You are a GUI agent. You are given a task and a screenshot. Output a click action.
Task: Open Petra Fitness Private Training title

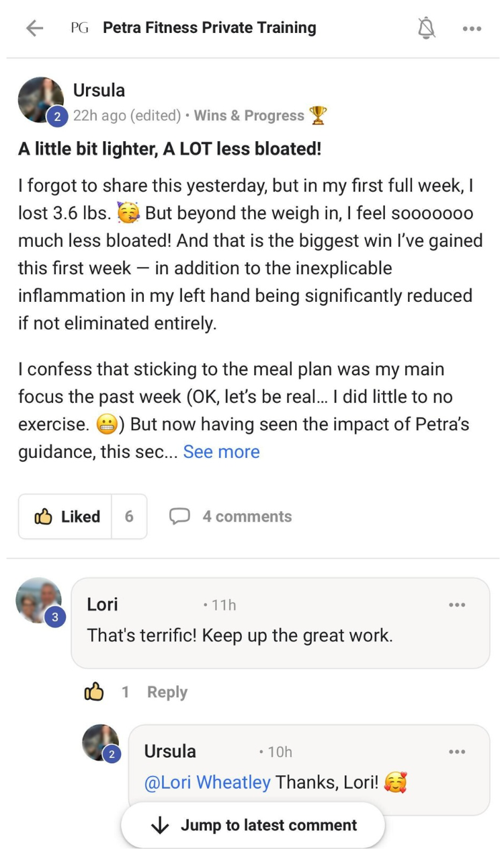210,28
